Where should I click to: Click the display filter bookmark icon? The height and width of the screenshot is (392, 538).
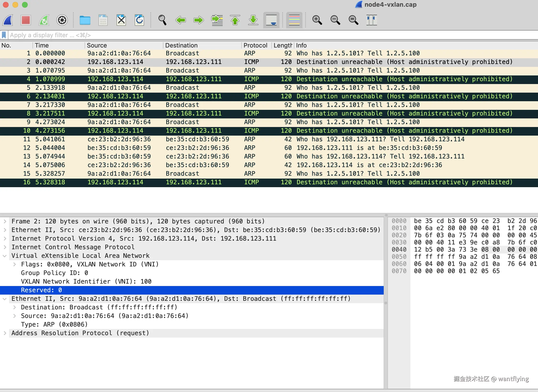(x=4, y=35)
